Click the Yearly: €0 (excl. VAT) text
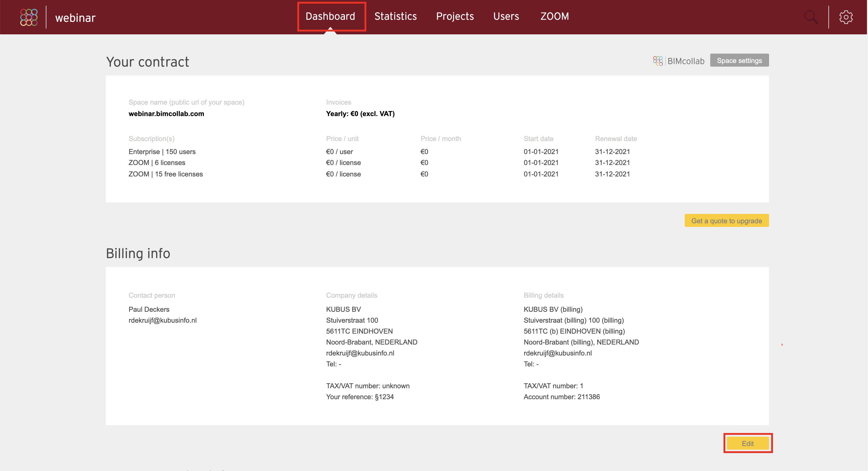868x471 pixels. click(360, 113)
